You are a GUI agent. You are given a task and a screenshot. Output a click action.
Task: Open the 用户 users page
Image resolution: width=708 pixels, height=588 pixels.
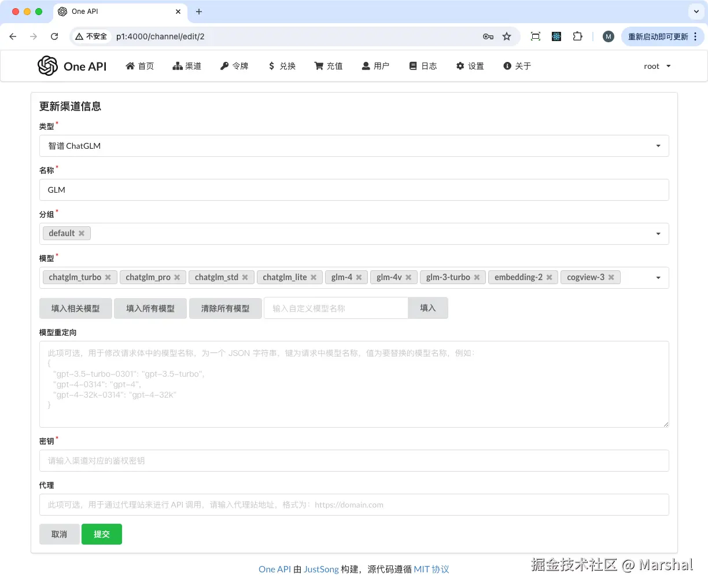tap(375, 66)
